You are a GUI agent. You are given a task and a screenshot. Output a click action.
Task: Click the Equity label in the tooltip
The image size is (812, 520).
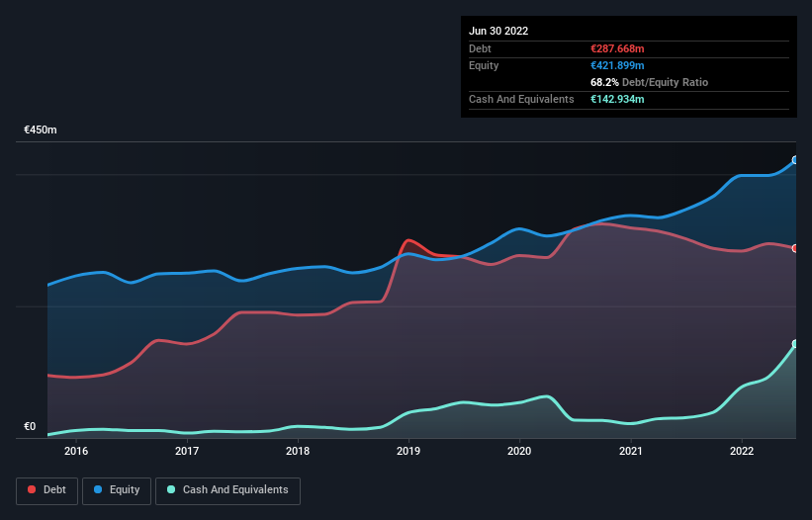point(484,65)
